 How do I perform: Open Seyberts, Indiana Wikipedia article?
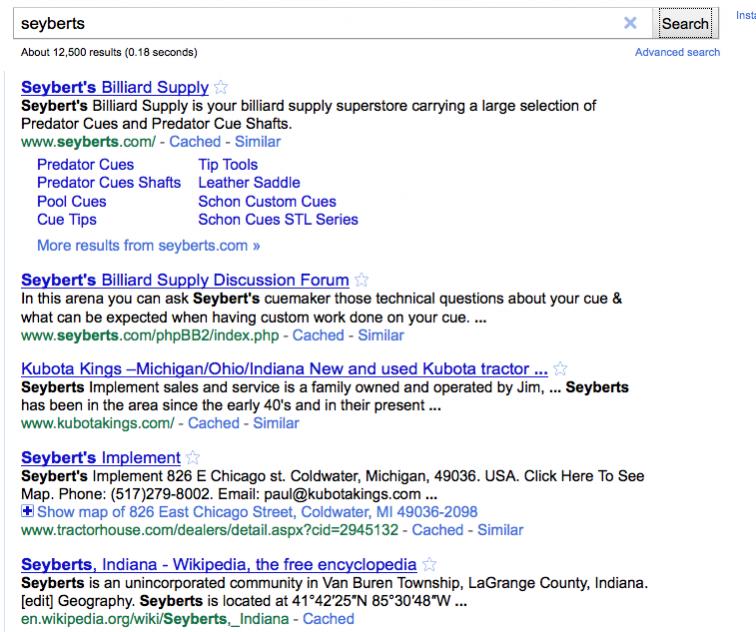(218, 565)
